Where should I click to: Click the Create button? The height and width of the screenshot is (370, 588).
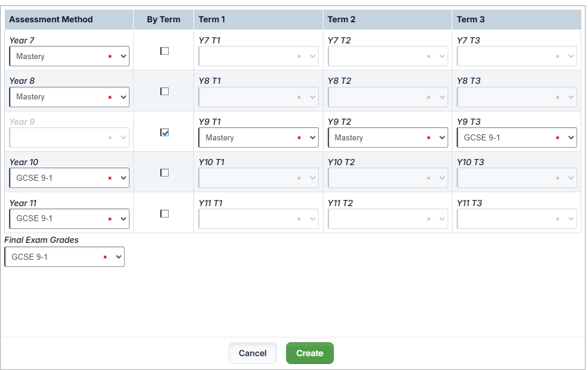tap(310, 353)
